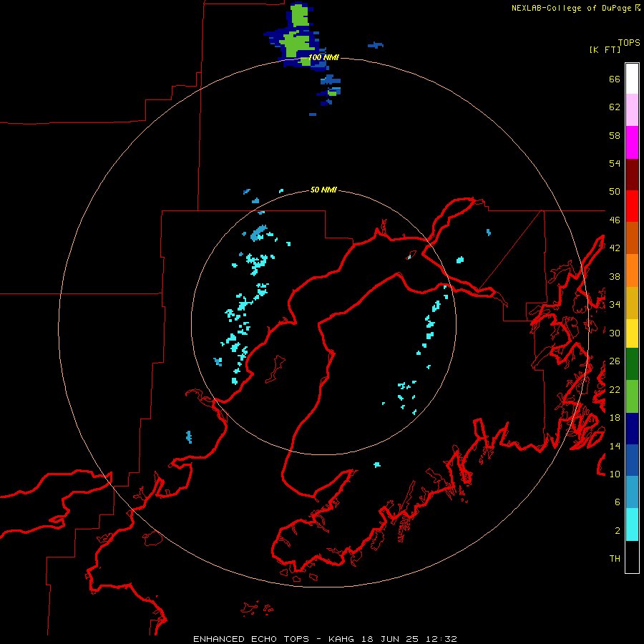
Task: Click the light pink legend swatch
Action: click(x=632, y=109)
